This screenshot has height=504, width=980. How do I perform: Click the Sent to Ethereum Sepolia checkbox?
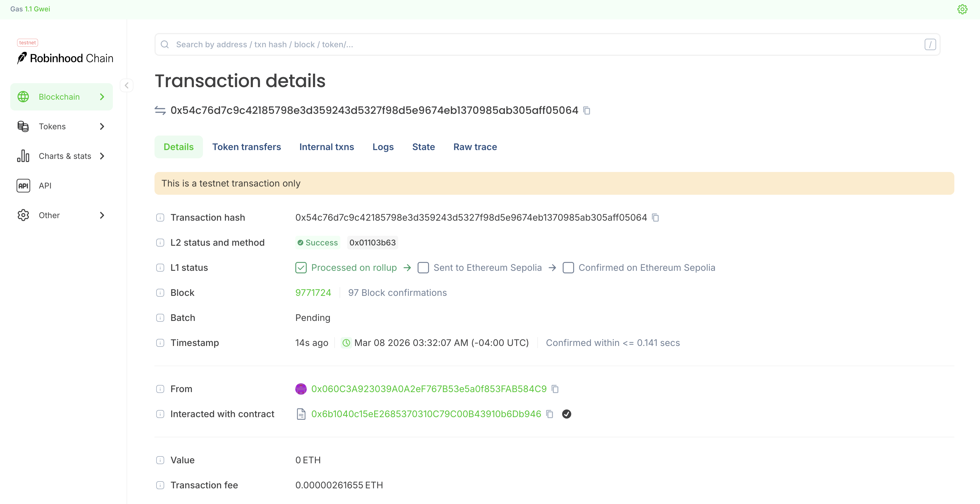pyautogui.click(x=423, y=268)
